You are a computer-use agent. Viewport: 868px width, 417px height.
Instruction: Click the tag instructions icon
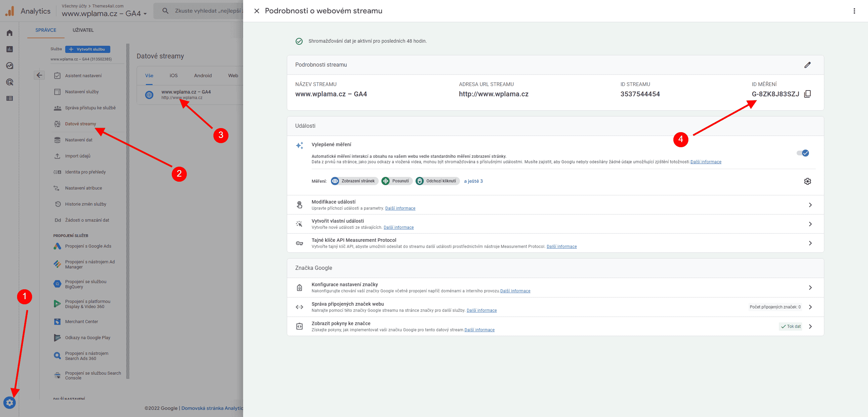[299, 326]
